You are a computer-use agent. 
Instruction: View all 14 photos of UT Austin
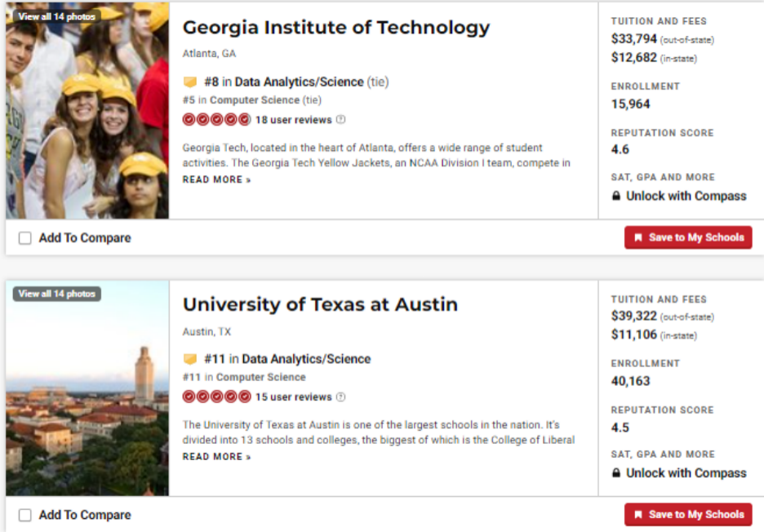tap(56, 294)
